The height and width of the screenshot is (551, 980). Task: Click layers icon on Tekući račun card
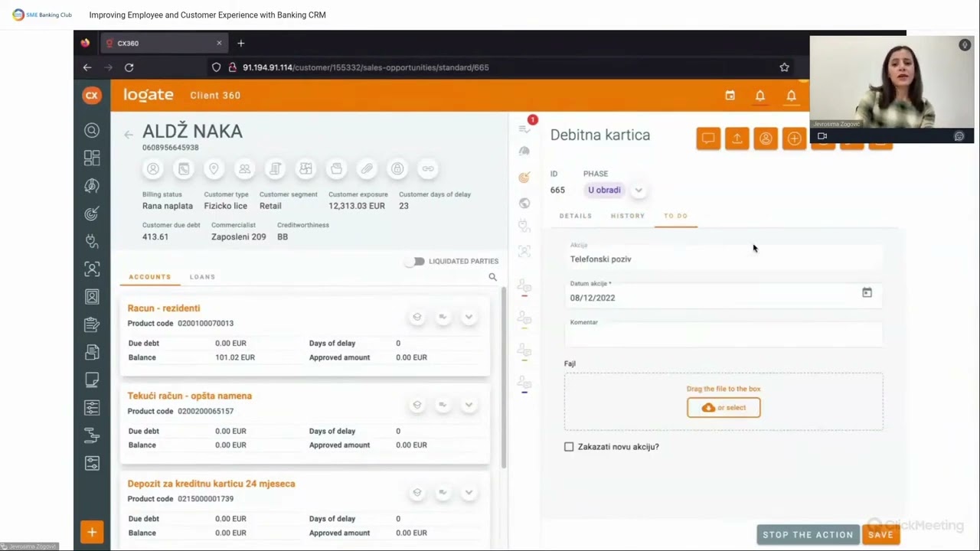(417, 405)
